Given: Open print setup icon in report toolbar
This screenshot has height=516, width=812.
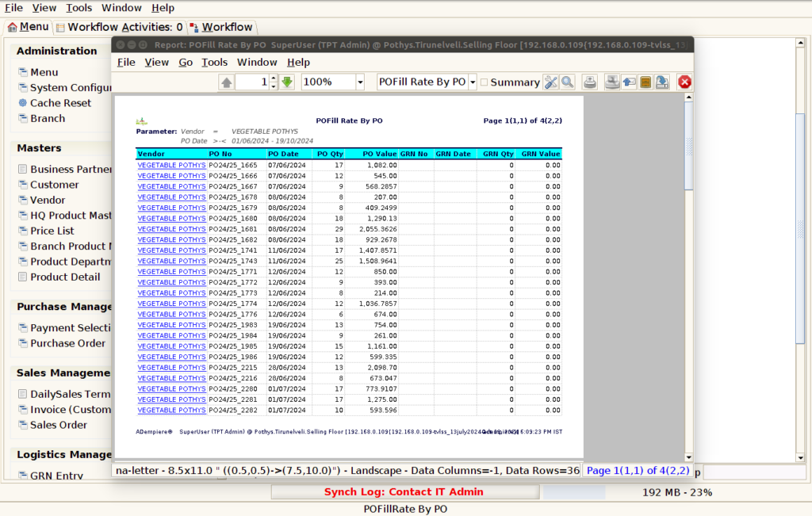Looking at the screenshot, I should pos(612,82).
